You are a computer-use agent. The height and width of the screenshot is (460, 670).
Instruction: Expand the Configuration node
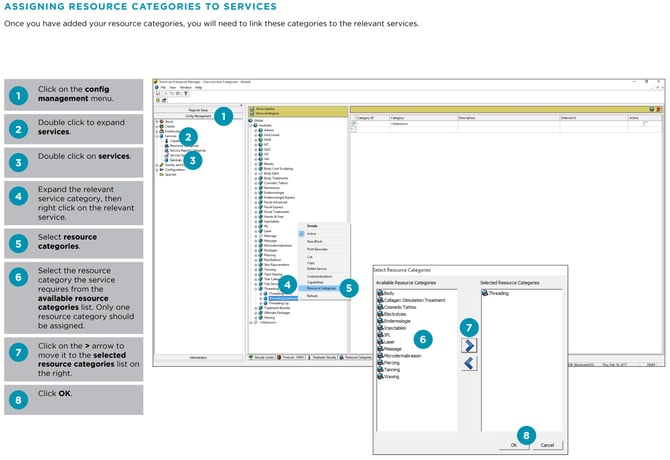[157, 170]
